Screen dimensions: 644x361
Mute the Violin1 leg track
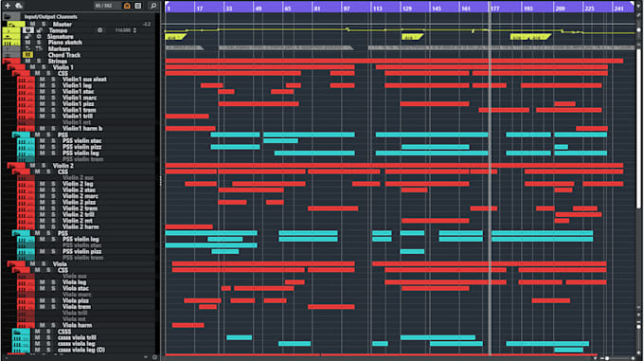pos(42,86)
